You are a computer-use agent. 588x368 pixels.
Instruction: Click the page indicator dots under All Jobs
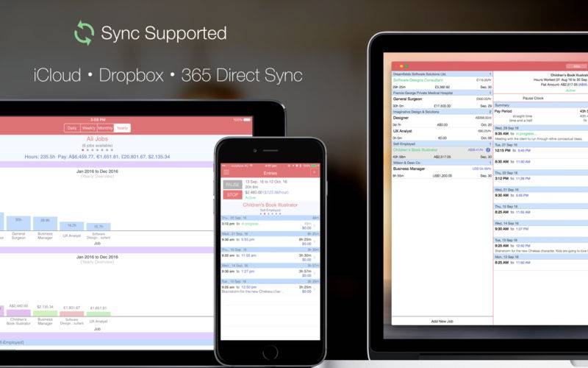click(98, 149)
